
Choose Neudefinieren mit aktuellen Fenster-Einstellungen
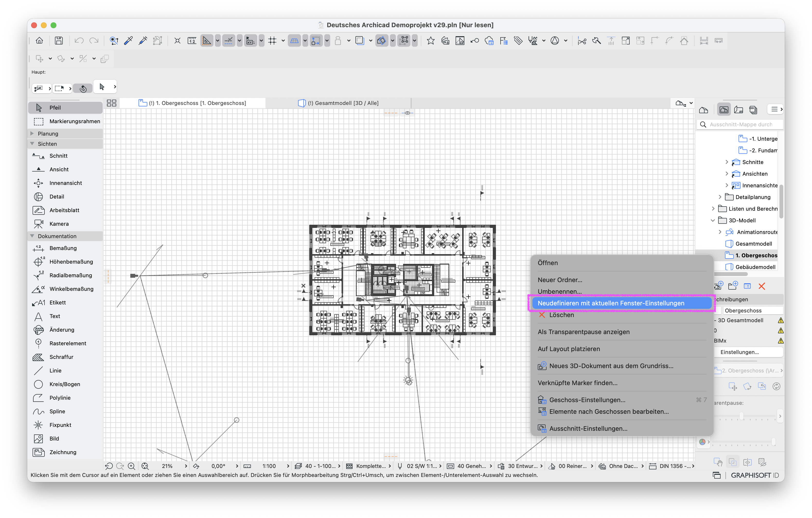point(621,303)
